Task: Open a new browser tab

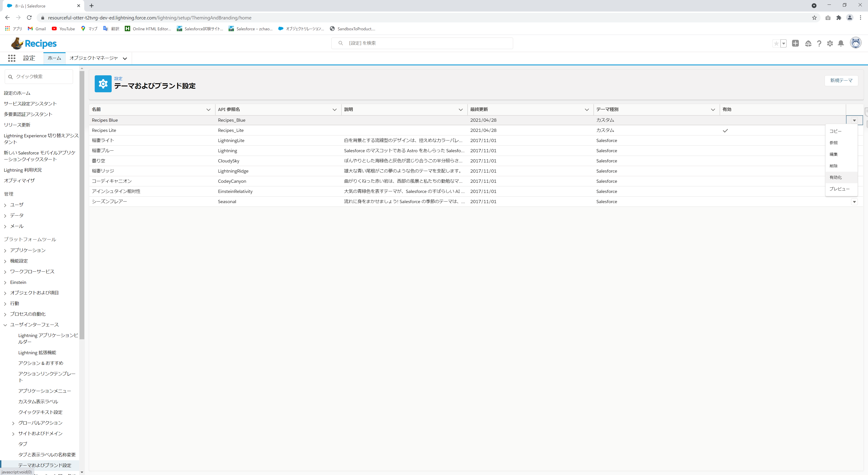Action: coord(91,6)
